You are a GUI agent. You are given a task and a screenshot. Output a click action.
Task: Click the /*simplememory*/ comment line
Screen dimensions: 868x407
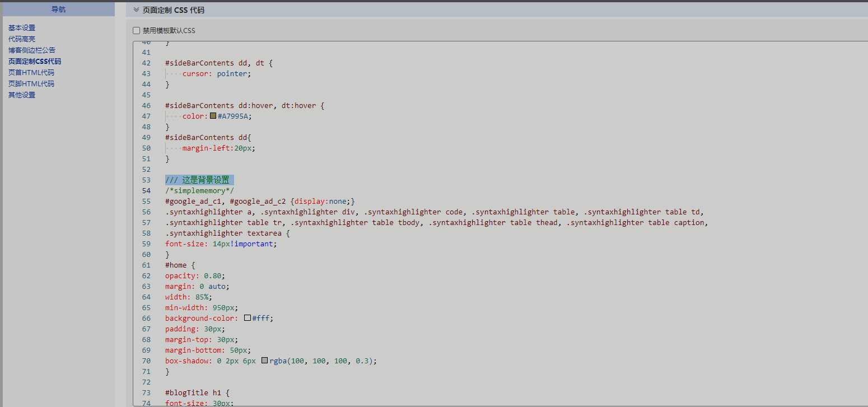coord(199,191)
